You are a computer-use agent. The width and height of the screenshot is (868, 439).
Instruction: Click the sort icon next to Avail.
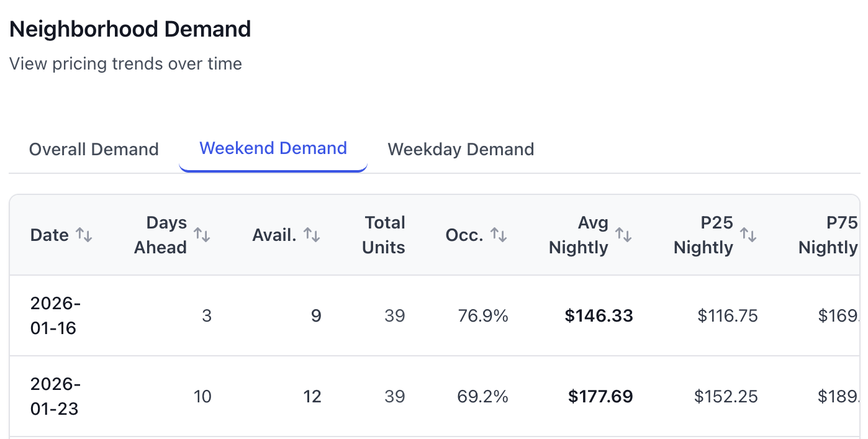click(312, 235)
